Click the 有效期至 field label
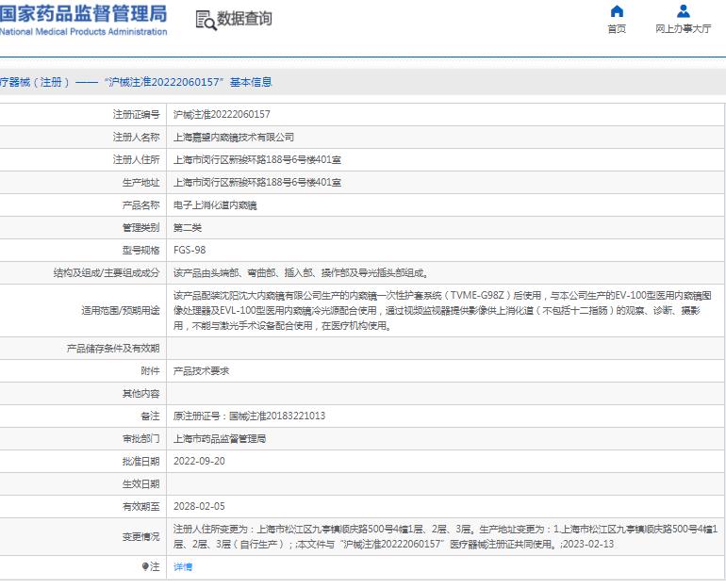 (140, 507)
